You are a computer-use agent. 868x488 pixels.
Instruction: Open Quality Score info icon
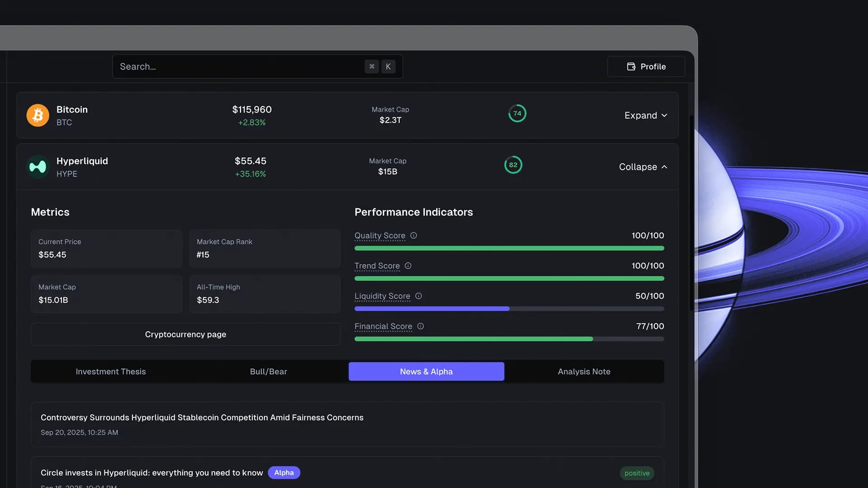click(413, 235)
